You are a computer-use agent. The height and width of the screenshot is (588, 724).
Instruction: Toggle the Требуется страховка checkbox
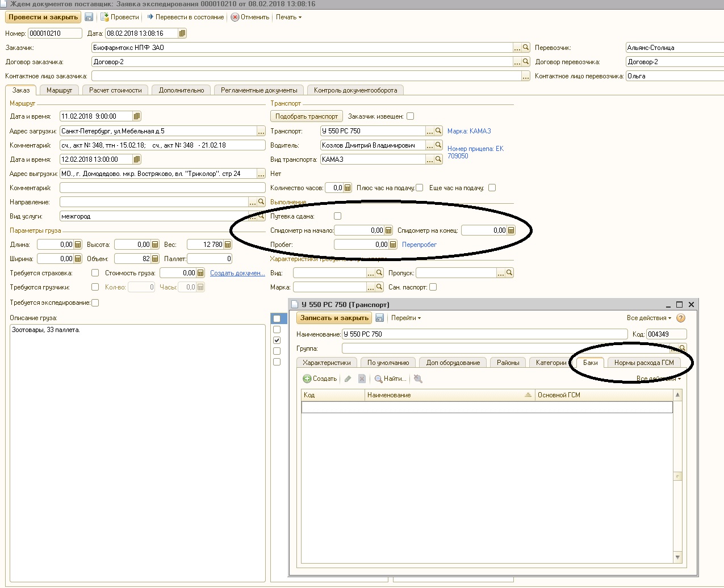[x=95, y=273]
